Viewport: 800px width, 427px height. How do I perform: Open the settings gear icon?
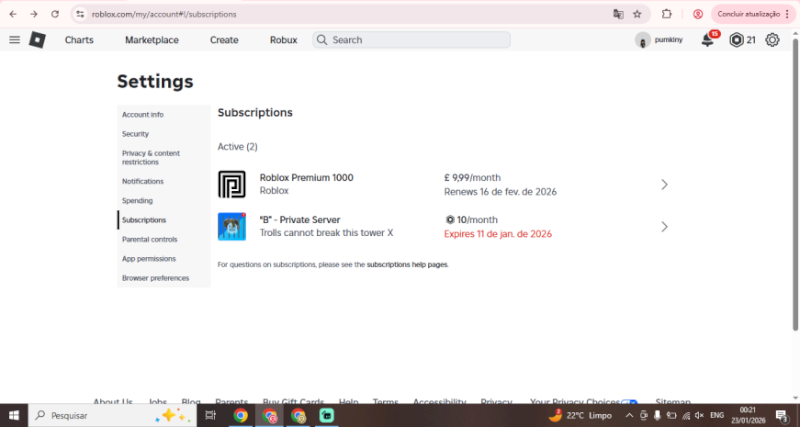(x=772, y=40)
